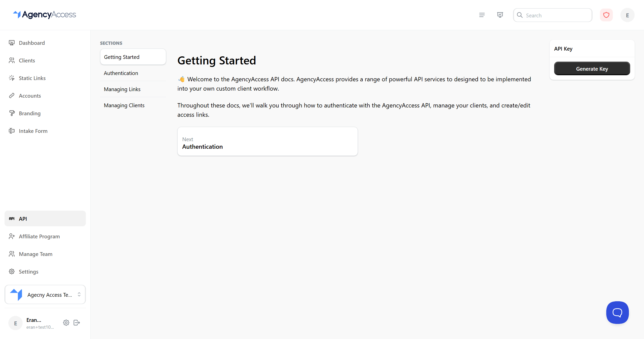Screen dimensions: 644x339
Task: Click the logout icon next to Eran's profile
Action: coord(77,323)
